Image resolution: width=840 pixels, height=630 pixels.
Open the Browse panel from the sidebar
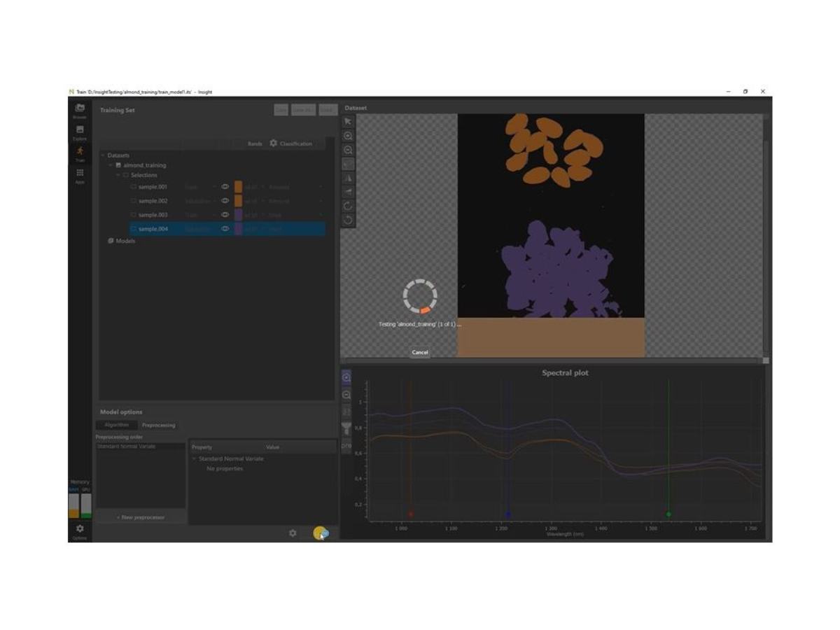click(80, 106)
